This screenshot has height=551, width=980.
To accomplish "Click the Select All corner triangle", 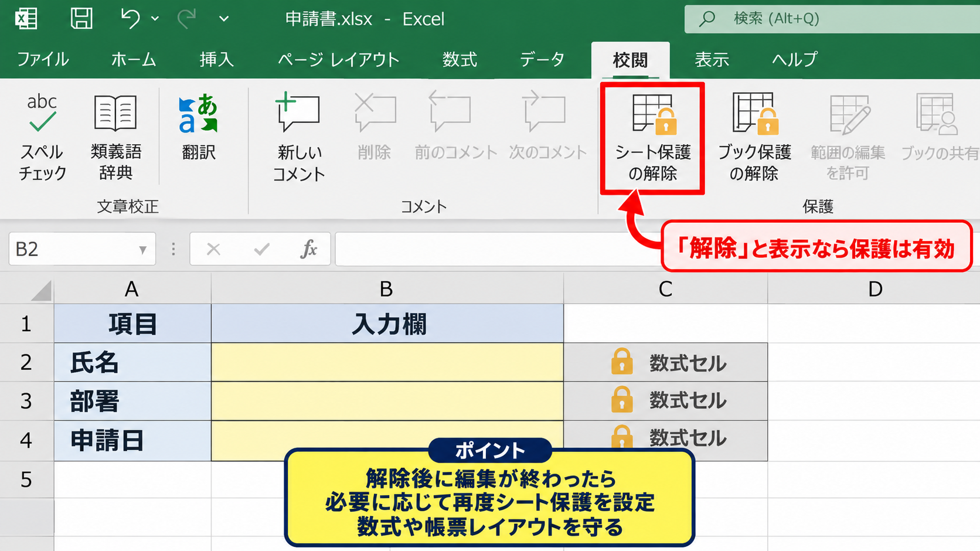I will [41, 290].
